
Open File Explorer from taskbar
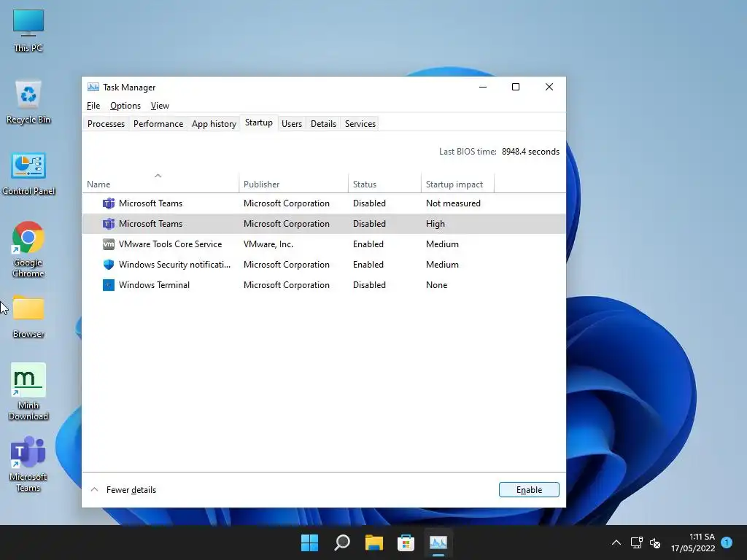(374, 542)
